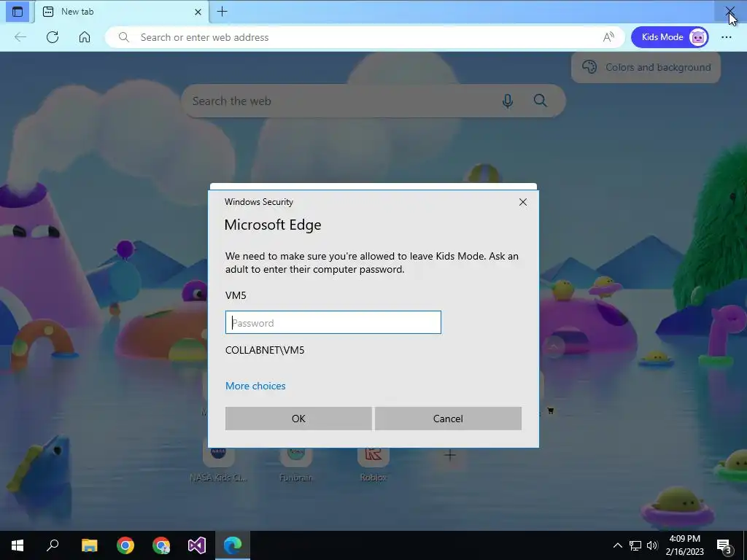The height and width of the screenshot is (560, 747).
Task: Go back using the back arrow
Action: 20,37
